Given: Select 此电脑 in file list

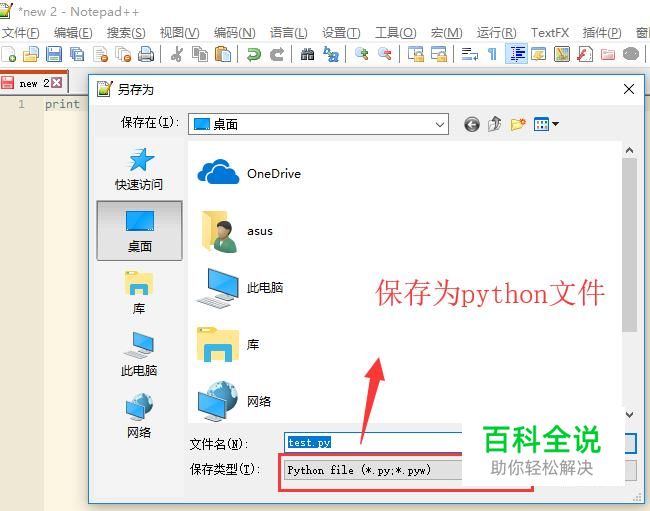Looking at the screenshot, I should pyautogui.click(x=239, y=288).
